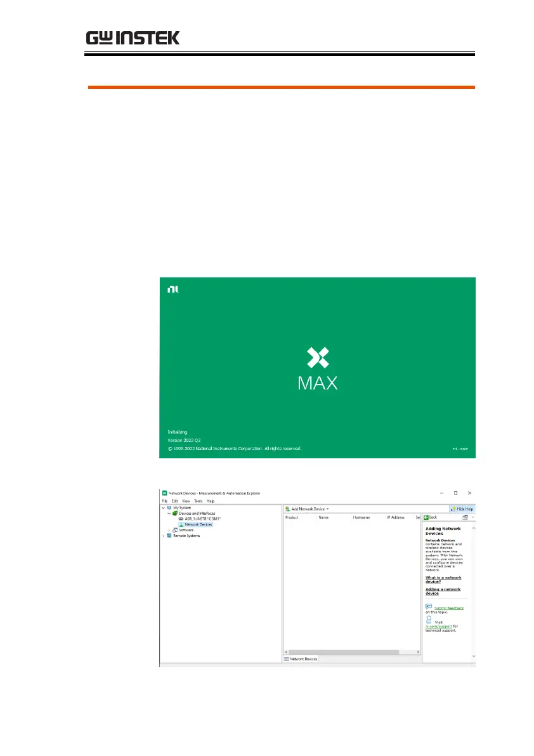Expand the Remote Systems node

[164, 536]
